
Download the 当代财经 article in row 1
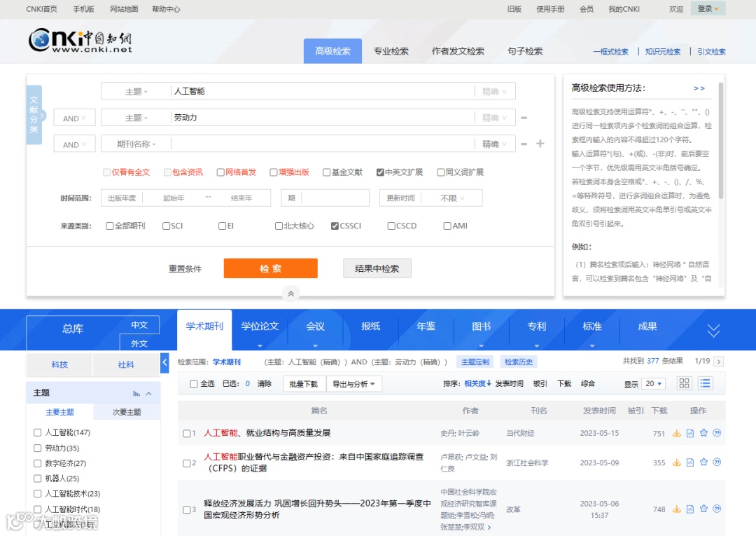[676, 433]
